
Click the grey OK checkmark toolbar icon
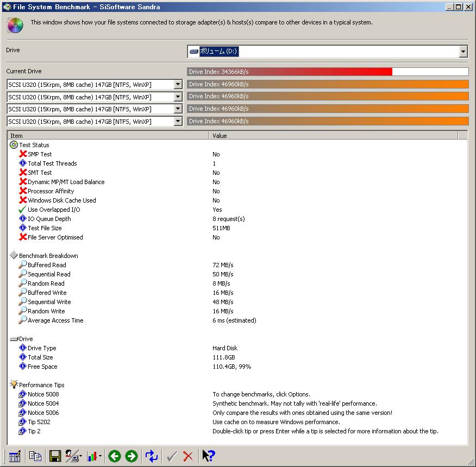tap(172, 456)
